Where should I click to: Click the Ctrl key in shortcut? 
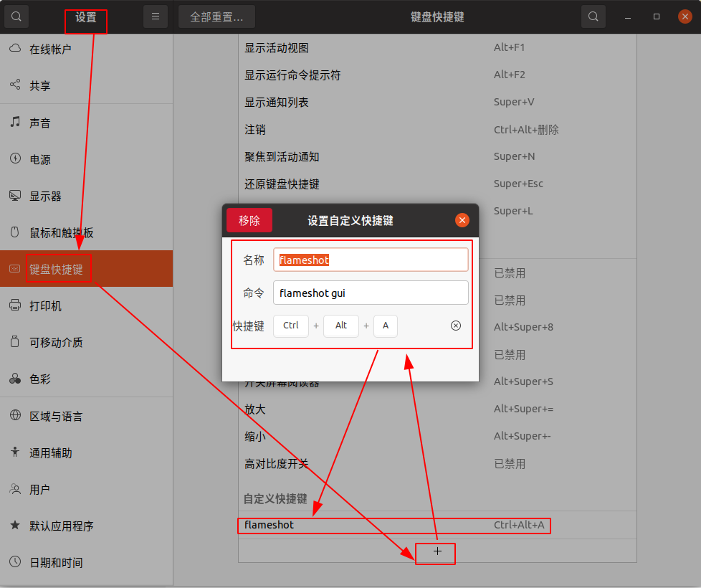tap(290, 326)
